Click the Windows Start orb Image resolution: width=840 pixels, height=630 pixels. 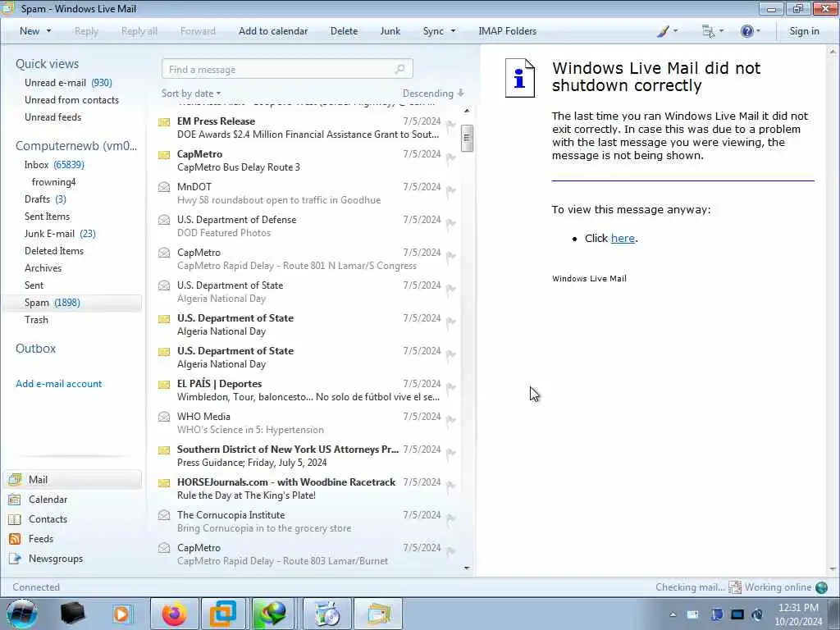point(22,614)
